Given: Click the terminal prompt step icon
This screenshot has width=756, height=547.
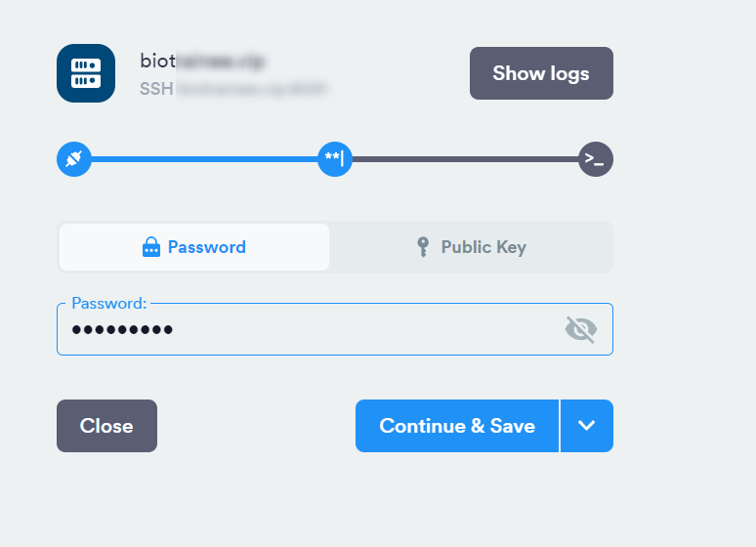Looking at the screenshot, I should [596, 159].
